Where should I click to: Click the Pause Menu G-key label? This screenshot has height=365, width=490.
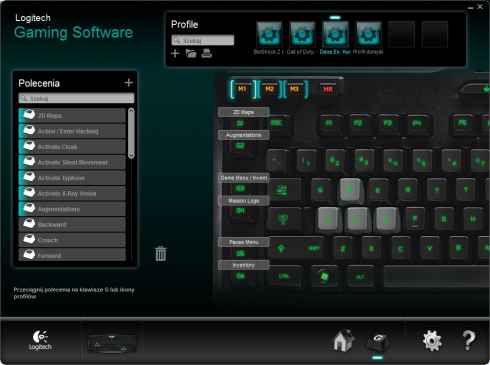pyautogui.click(x=244, y=242)
